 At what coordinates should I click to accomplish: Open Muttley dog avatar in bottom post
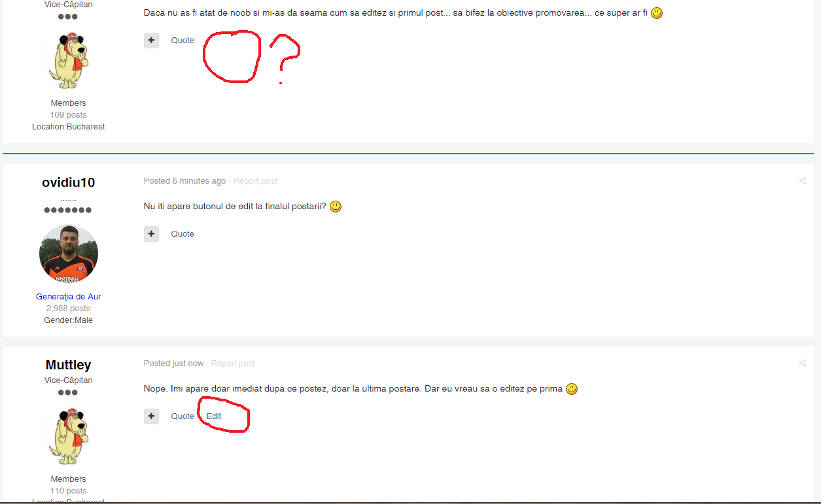pyautogui.click(x=69, y=436)
